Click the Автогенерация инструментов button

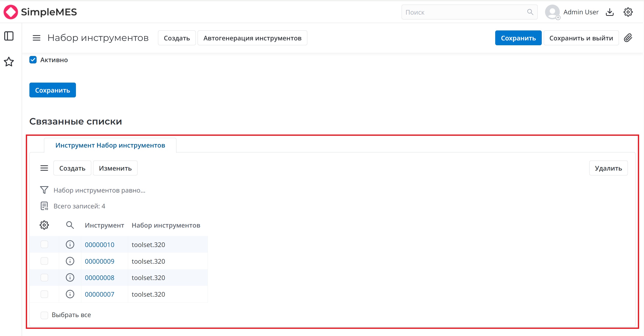click(x=252, y=38)
